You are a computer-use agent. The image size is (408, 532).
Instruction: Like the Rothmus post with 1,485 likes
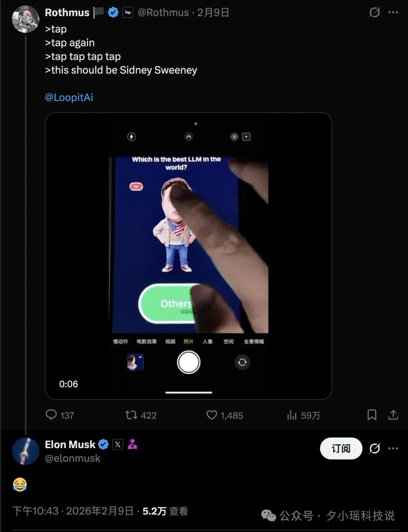[x=212, y=415]
